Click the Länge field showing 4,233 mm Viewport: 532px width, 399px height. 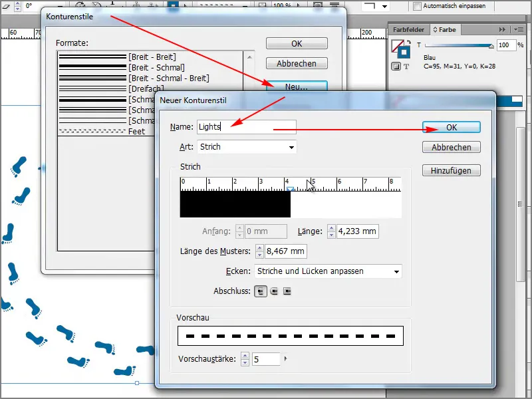coord(358,231)
